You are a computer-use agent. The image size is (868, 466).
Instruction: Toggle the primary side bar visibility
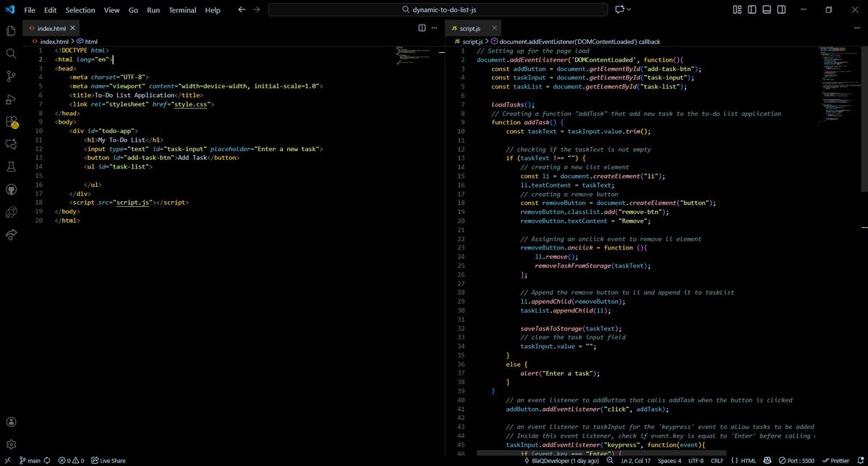click(752, 10)
